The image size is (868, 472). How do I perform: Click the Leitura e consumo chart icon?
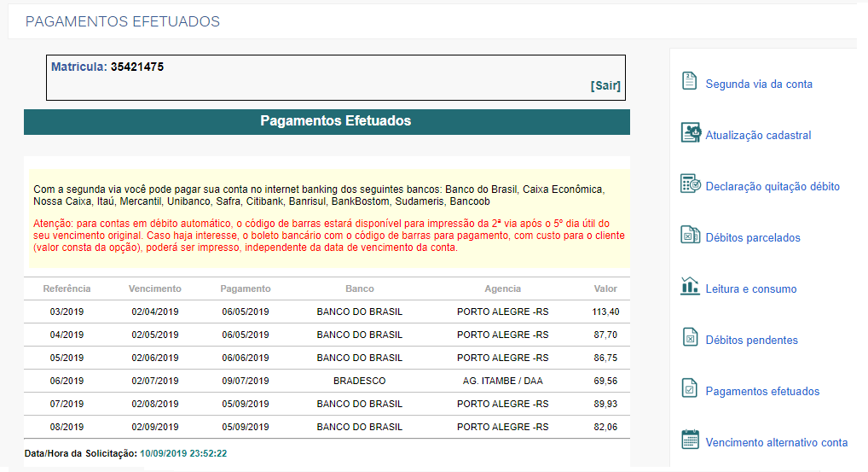[690, 286]
